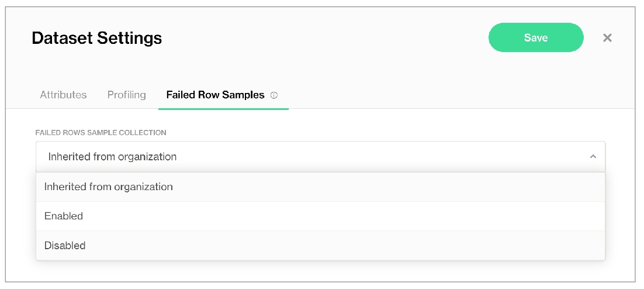The image size is (644, 289).
Task: Select the Enabled option
Action: [x=64, y=216]
